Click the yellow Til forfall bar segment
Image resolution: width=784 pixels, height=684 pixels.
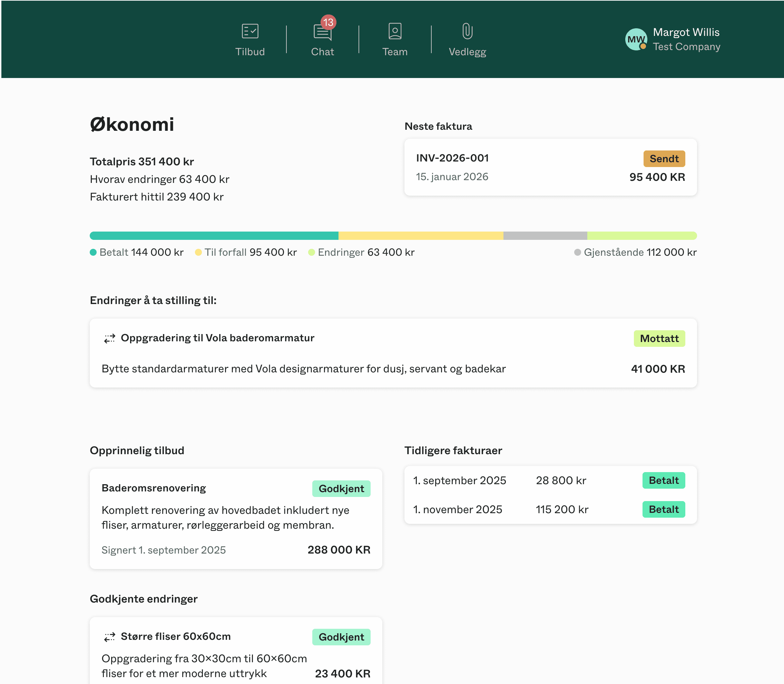pos(421,235)
